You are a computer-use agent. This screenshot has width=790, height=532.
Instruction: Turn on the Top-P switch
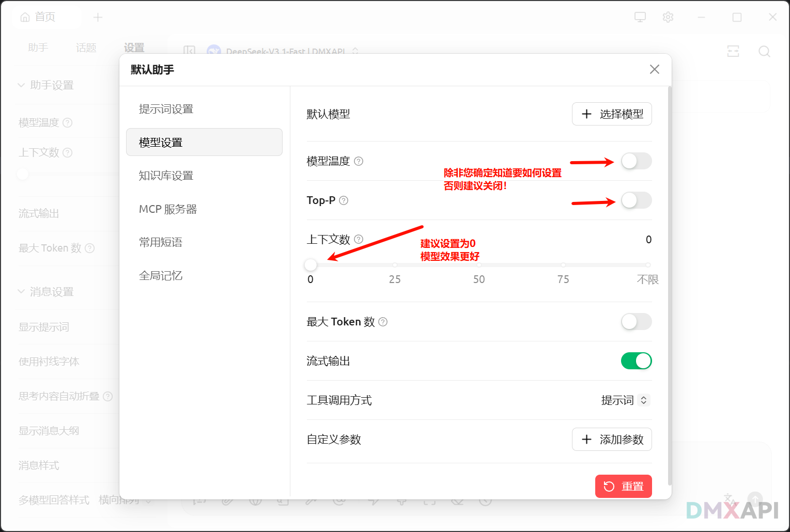(x=636, y=200)
